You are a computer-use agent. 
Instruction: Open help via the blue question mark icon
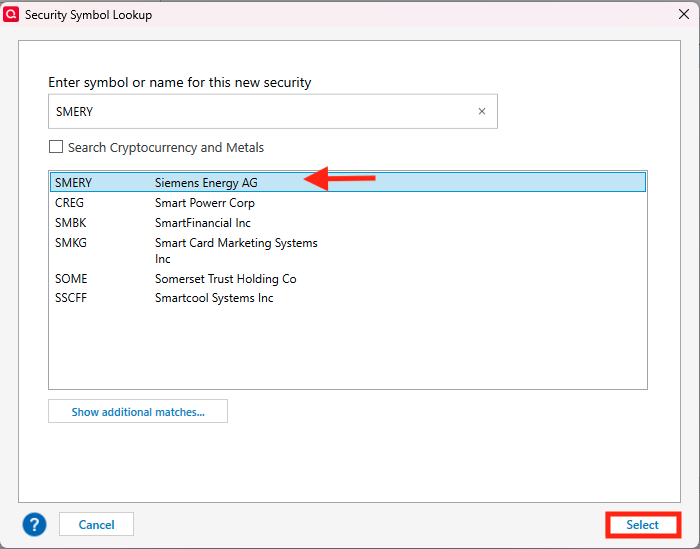(x=34, y=524)
